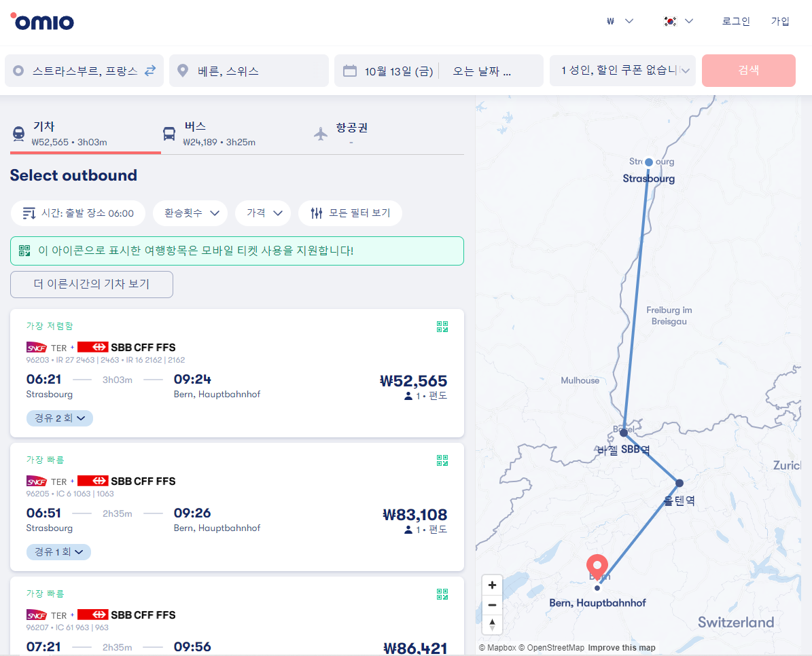Screen dimensions: 812x656
Task: Open the 가격 filter dropdown
Action: pyautogui.click(x=263, y=213)
